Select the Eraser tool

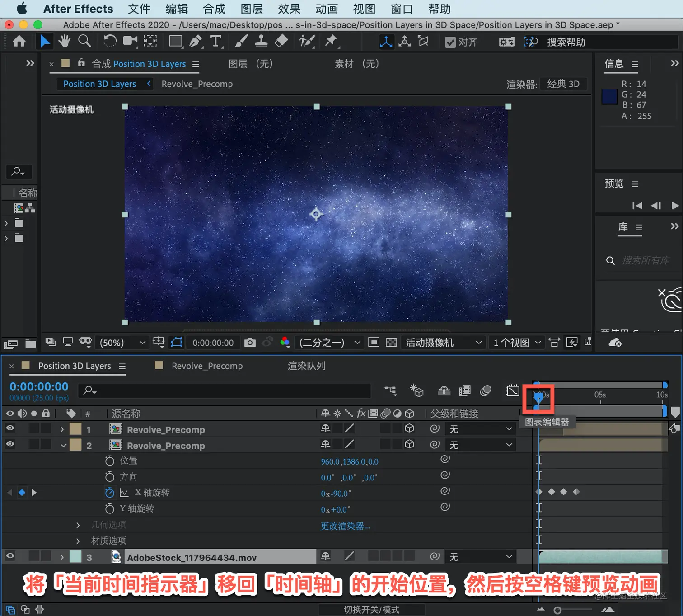pos(281,42)
